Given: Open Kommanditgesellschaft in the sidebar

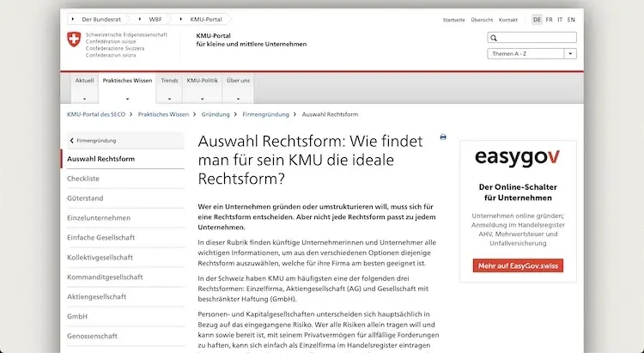Looking at the screenshot, I should click(x=105, y=277).
